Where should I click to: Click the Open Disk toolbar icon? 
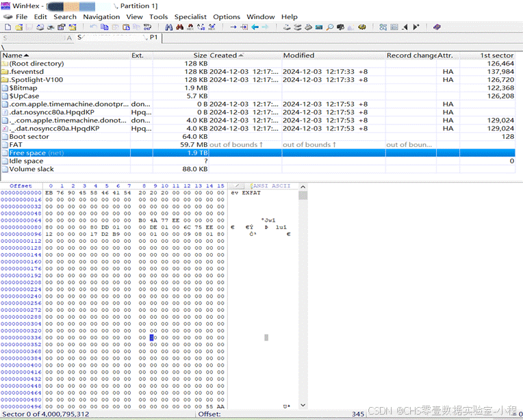click(287, 27)
